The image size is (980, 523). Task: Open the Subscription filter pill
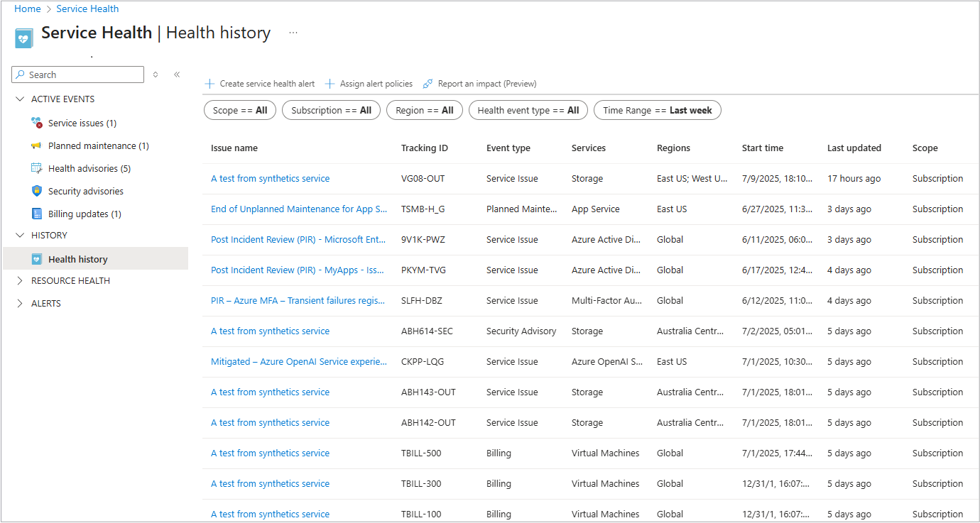click(331, 110)
